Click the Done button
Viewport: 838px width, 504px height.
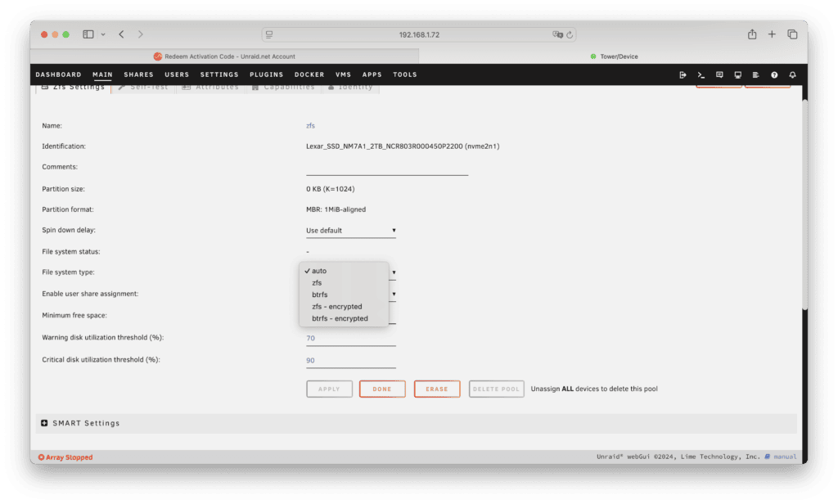click(382, 389)
